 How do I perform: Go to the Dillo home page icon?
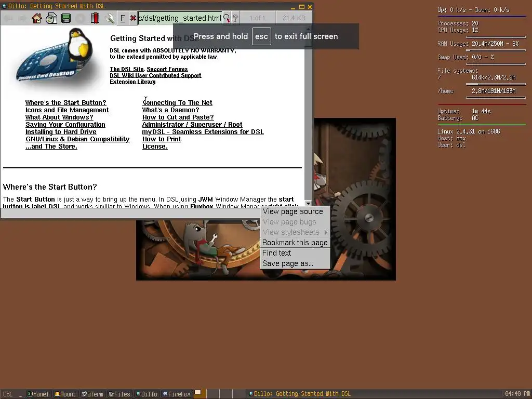[x=37, y=18]
